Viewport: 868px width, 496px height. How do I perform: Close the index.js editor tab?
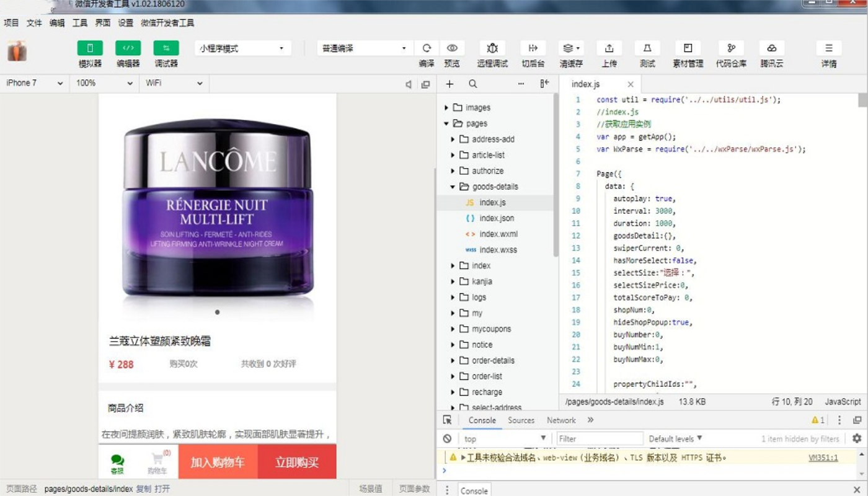[631, 84]
